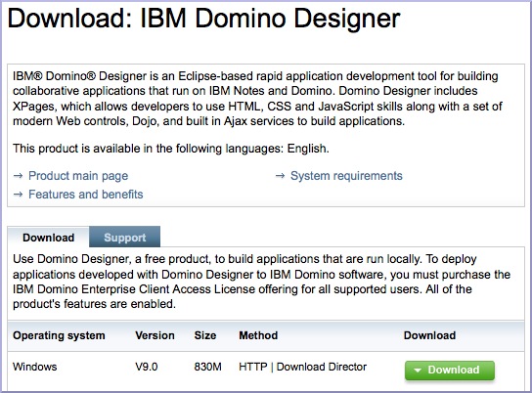Click the Download column header
The width and height of the screenshot is (532, 393).
coord(429,335)
